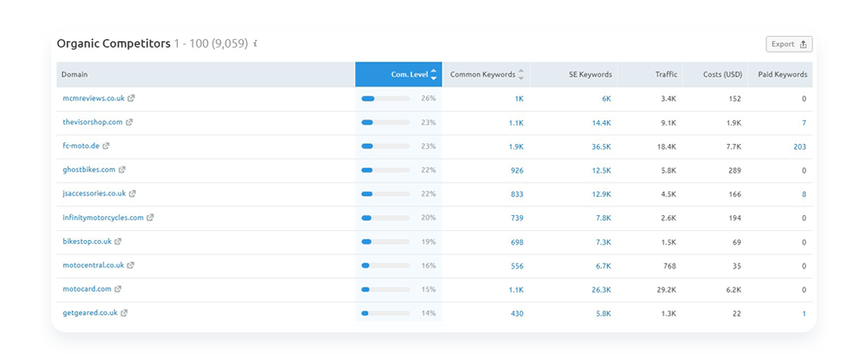Viewport: 868px width, 362px height.
Task: Open the jsaccessories.co.uk domain link
Action: tap(94, 194)
